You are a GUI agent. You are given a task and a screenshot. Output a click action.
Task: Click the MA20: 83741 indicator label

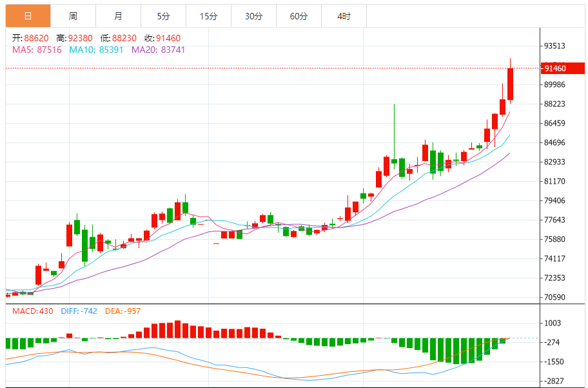tap(159, 50)
